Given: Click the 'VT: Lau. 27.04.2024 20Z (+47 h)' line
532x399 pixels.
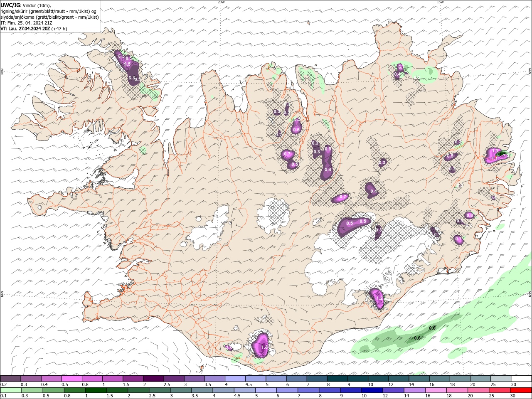Looking at the screenshot, I should pos(34,29).
